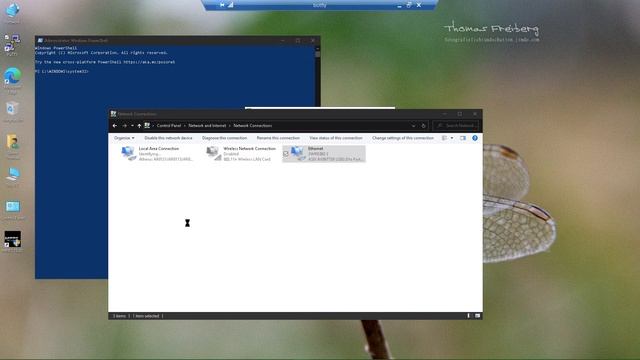
Task: Expand the address bar history dropdown
Action: click(413, 126)
